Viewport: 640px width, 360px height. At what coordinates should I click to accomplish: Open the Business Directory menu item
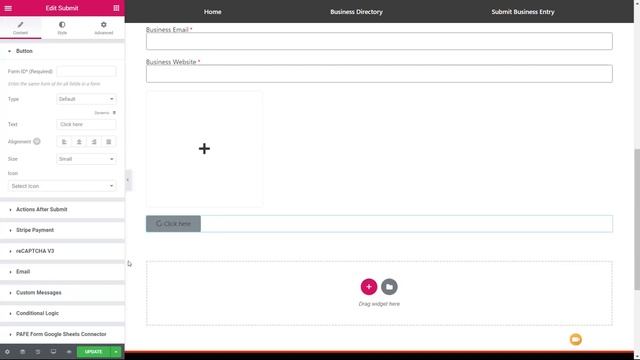pyautogui.click(x=357, y=12)
